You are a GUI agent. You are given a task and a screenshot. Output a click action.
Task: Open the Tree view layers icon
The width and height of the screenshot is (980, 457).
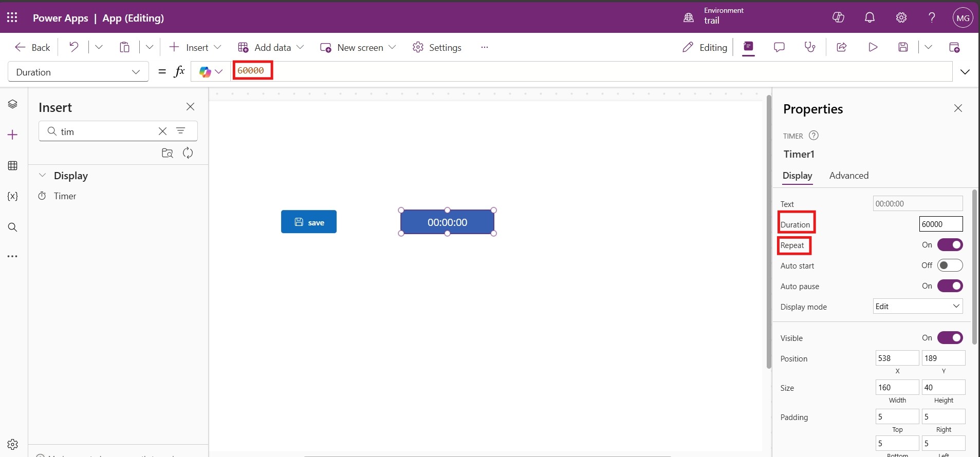(13, 104)
